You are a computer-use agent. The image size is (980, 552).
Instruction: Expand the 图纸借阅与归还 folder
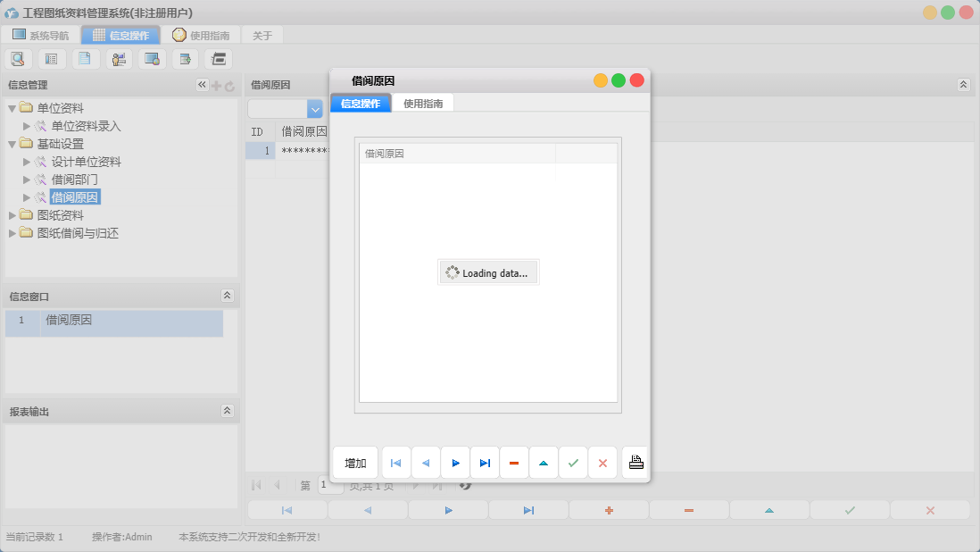pyautogui.click(x=12, y=233)
